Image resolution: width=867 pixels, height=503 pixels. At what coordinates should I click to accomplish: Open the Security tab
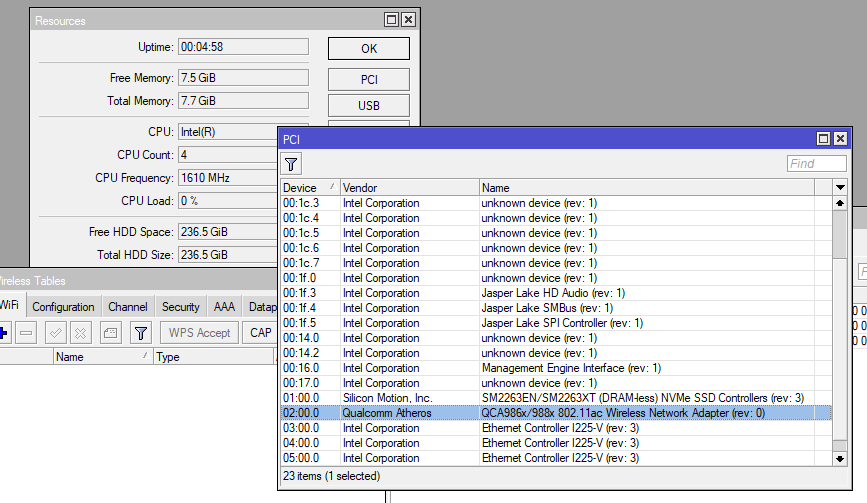pos(180,307)
